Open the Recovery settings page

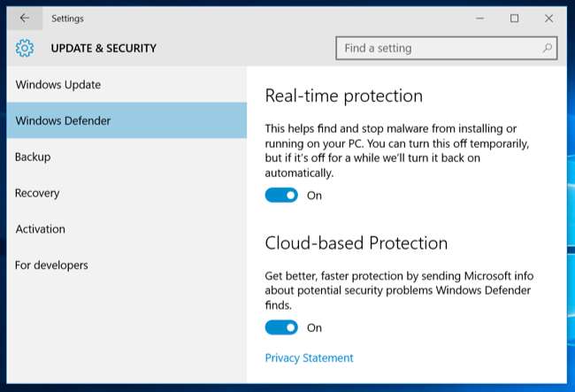(37, 193)
